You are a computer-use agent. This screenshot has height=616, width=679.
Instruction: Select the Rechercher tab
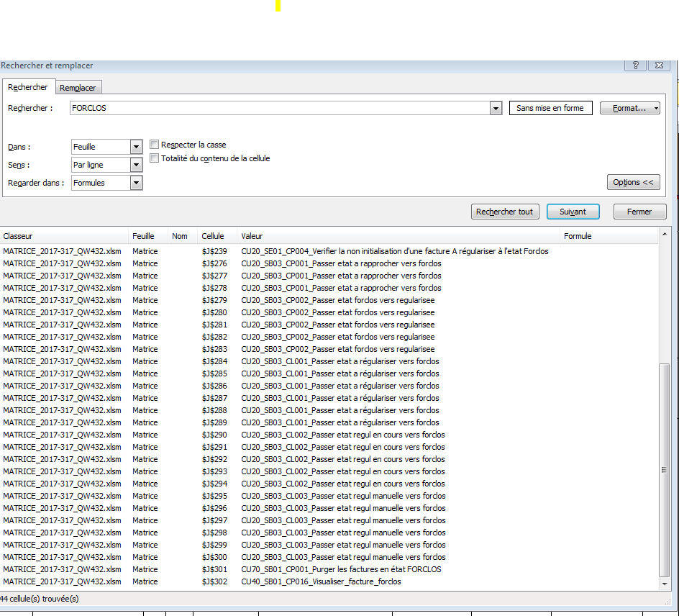[x=28, y=87]
